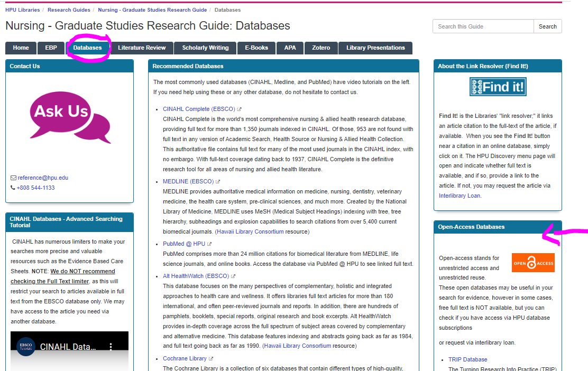Click the phone icon beside +808 544-1133
Image resolution: width=588 pixels, height=371 pixels.
click(x=13, y=188)
